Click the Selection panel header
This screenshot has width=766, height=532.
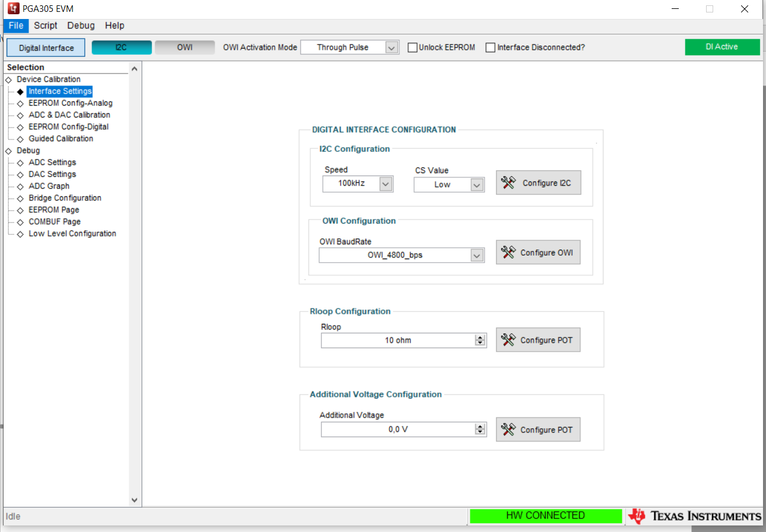tap(26, 68)
